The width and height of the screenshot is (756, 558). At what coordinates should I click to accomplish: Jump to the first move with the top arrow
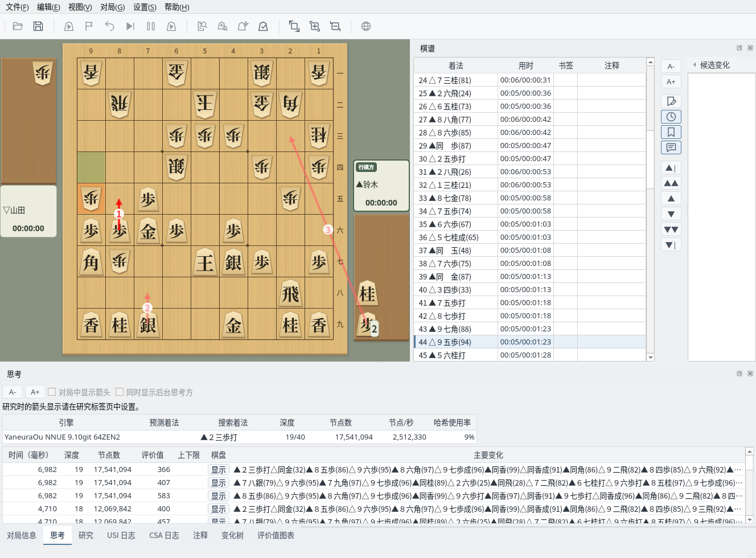tap(671, 168)
